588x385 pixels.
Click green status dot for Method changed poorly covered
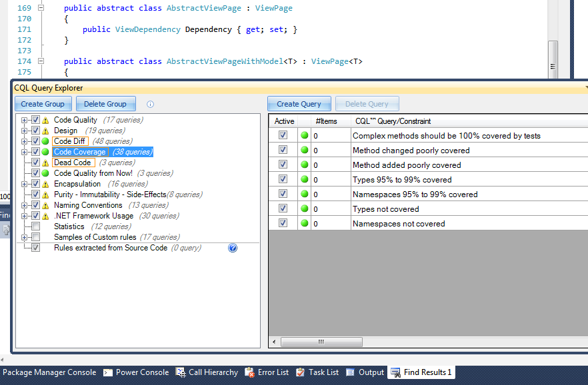coord(305,150)
